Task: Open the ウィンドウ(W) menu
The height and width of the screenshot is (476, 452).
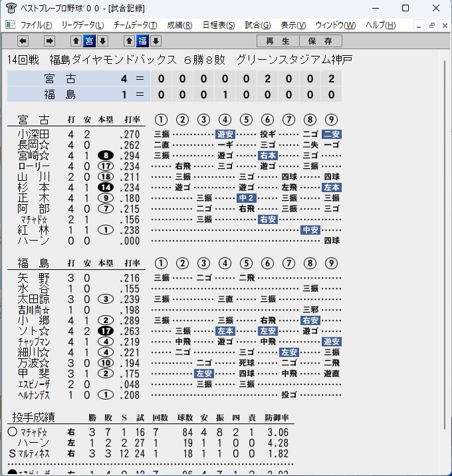Action: [x=336, y=25]
